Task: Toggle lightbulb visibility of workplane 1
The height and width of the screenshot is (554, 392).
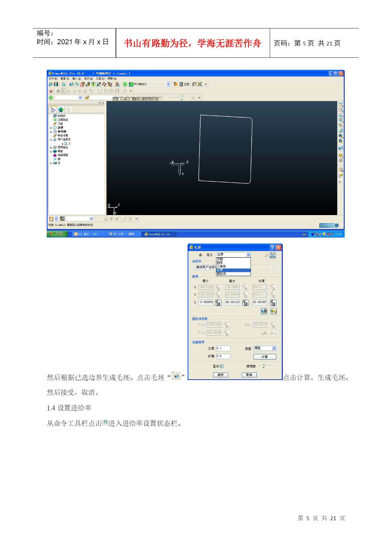Action: click(62, 143)
